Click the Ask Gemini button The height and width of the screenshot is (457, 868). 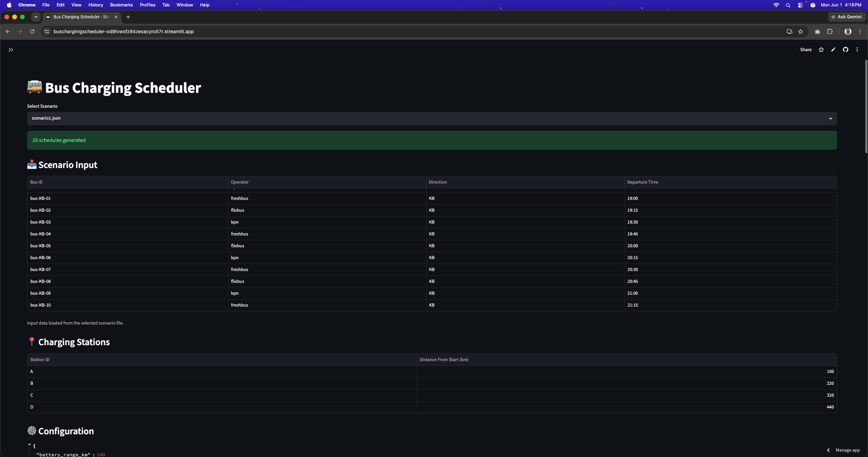[x=846, y=17]
